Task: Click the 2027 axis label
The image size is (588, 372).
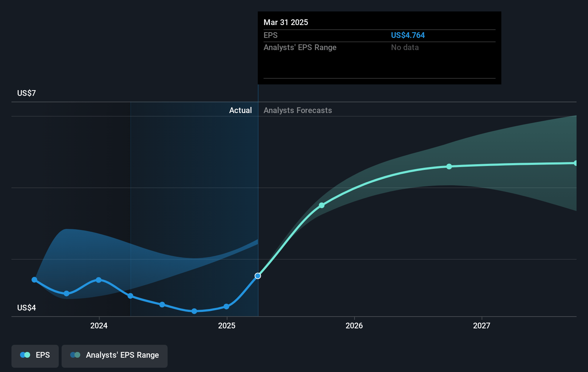Action: [482, 325]
